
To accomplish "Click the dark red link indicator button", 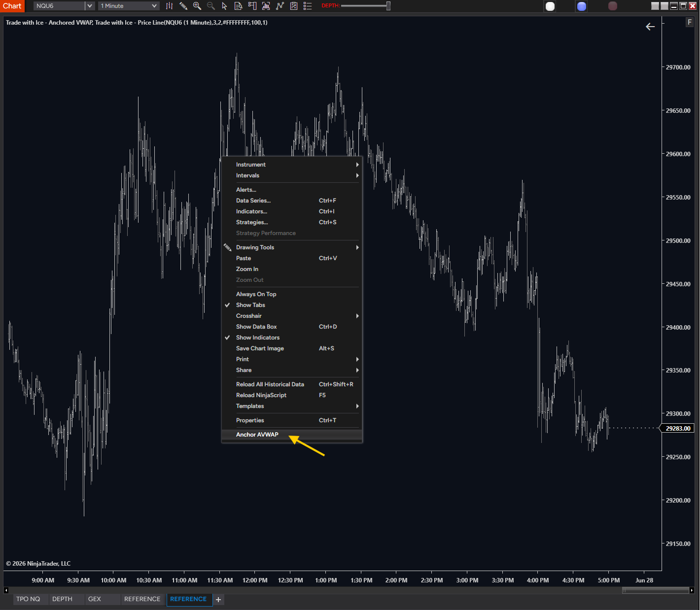I will (x=613, y=6).
